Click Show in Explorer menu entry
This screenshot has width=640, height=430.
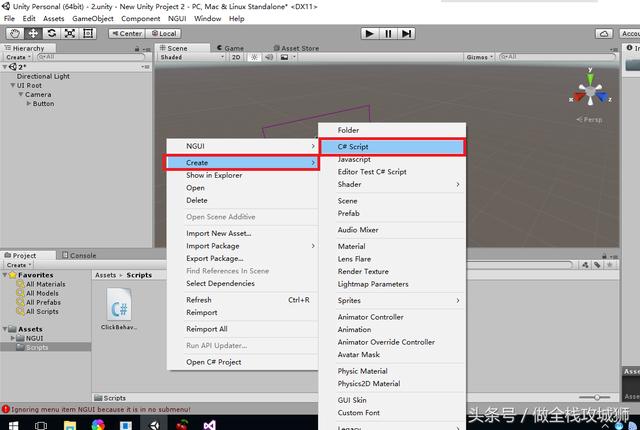click(242, 175)
